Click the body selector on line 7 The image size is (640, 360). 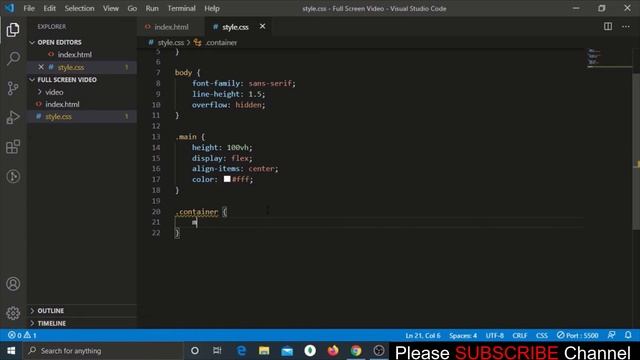[x=183, y=73]
